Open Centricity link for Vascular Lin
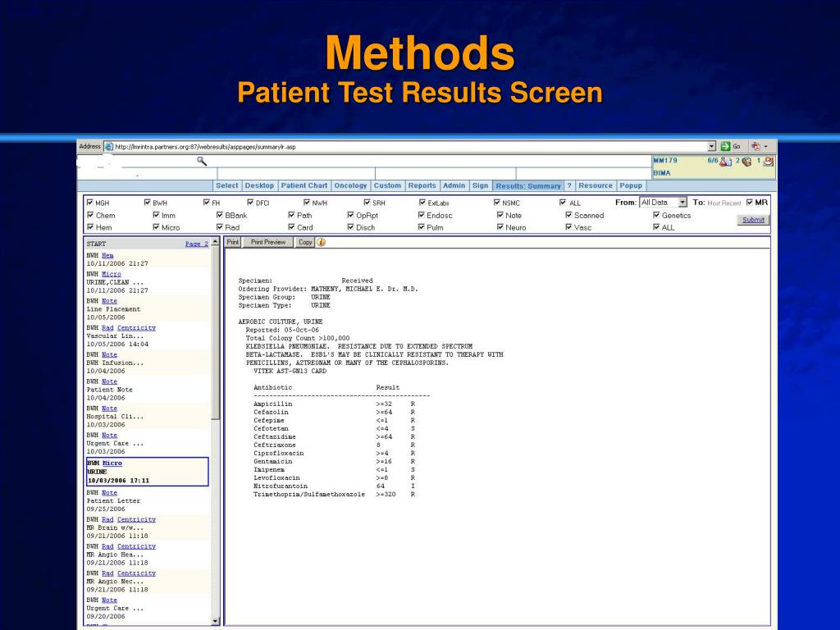Viewport: 840px width, 630px height. (x=137, y=328)
